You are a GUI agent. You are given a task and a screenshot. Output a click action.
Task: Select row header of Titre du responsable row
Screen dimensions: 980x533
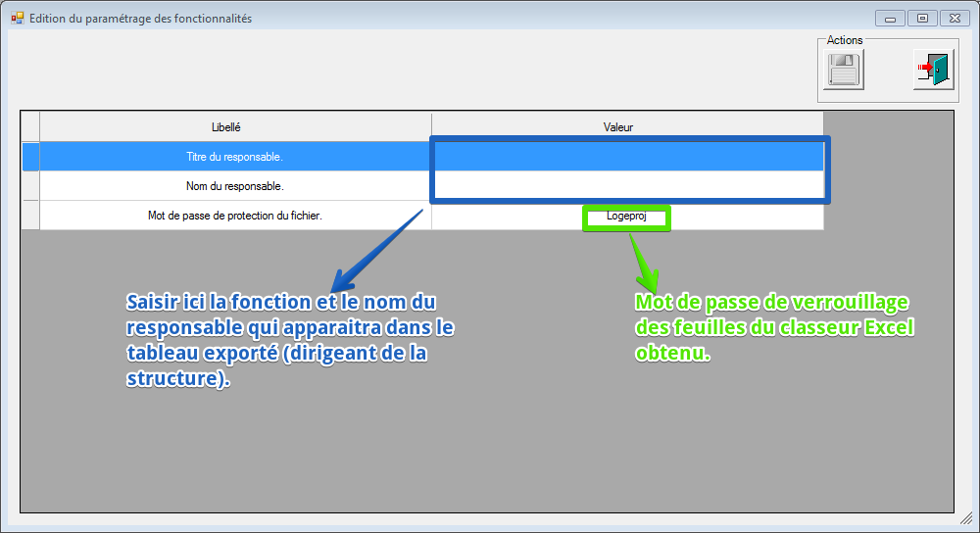click(30, 157)
